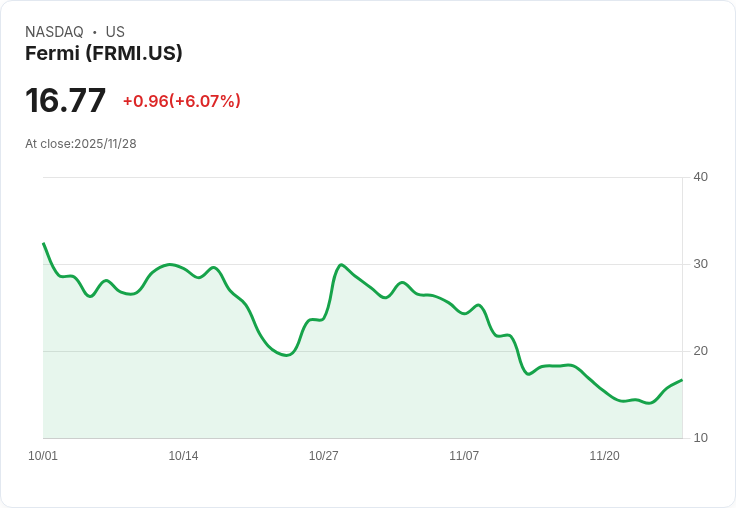736x508 pixels.
Task: Click the 20 y-axis label
Action: [700, 351]
